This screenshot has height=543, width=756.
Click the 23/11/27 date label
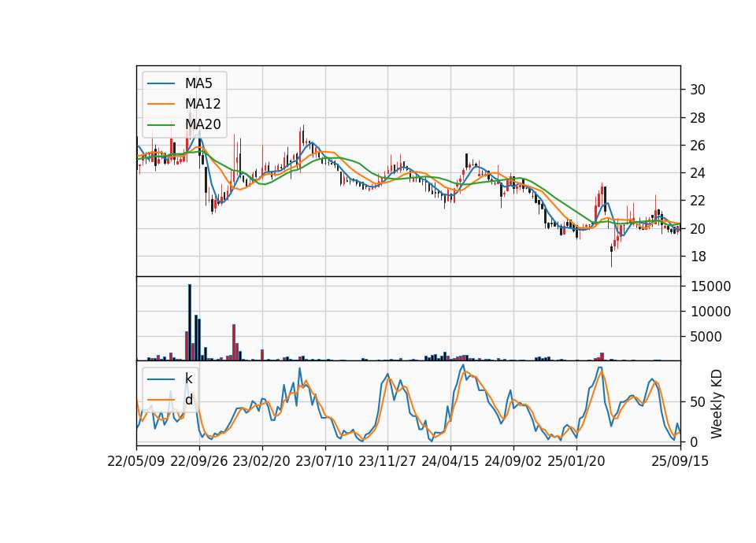(387, 461)
